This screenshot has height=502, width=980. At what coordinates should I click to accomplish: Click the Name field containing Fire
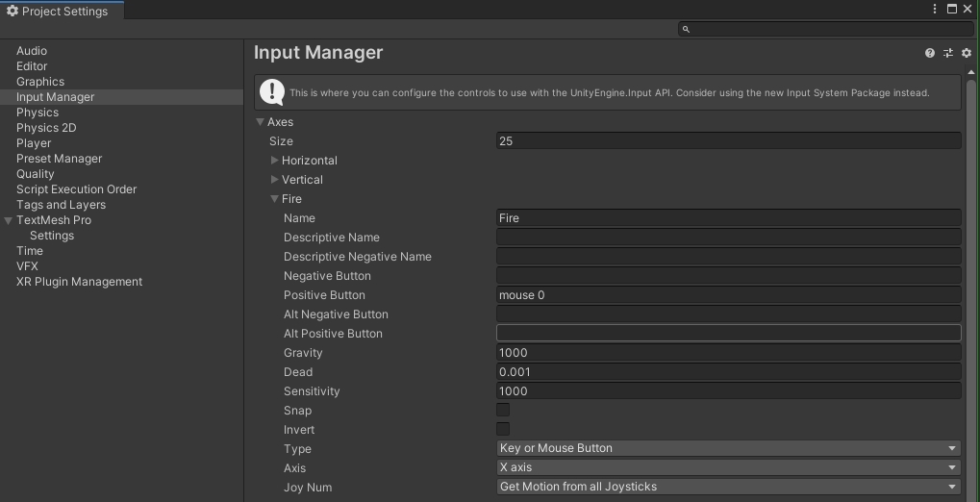pos(729,217)
